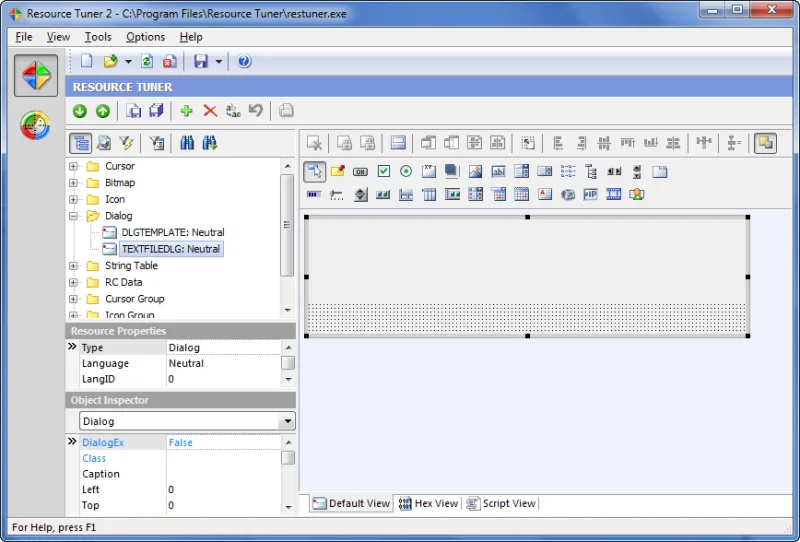This screenshot has width=800, height=542.
Task: Expand the String Table folder node
Action: point(73,266)
